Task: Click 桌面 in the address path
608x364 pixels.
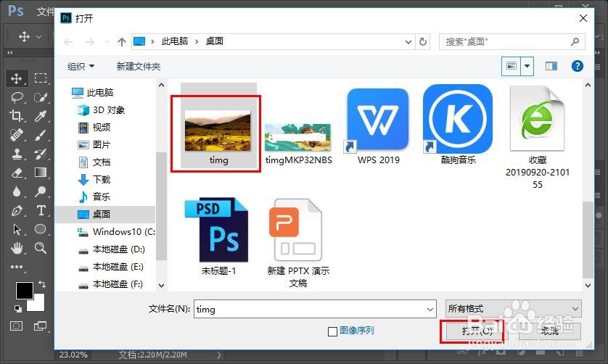Action: click(x=215, y=41)
